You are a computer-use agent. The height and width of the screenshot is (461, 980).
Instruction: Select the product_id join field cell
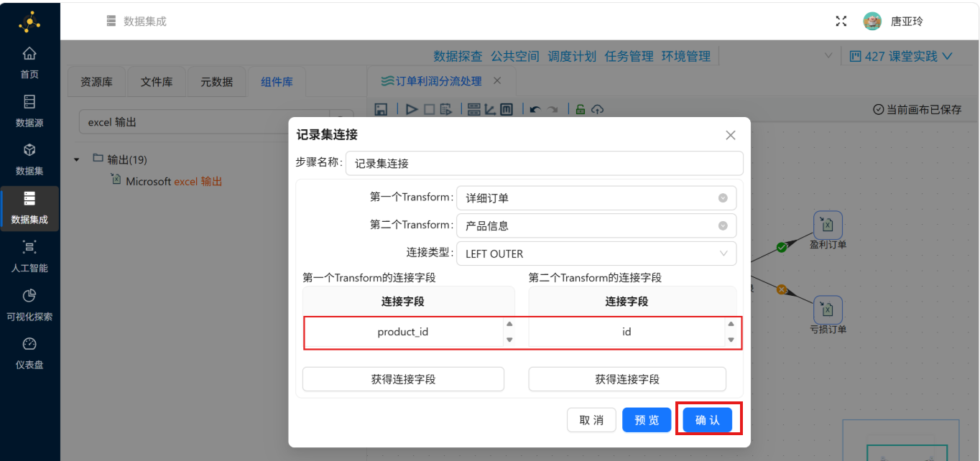(403, 332)
